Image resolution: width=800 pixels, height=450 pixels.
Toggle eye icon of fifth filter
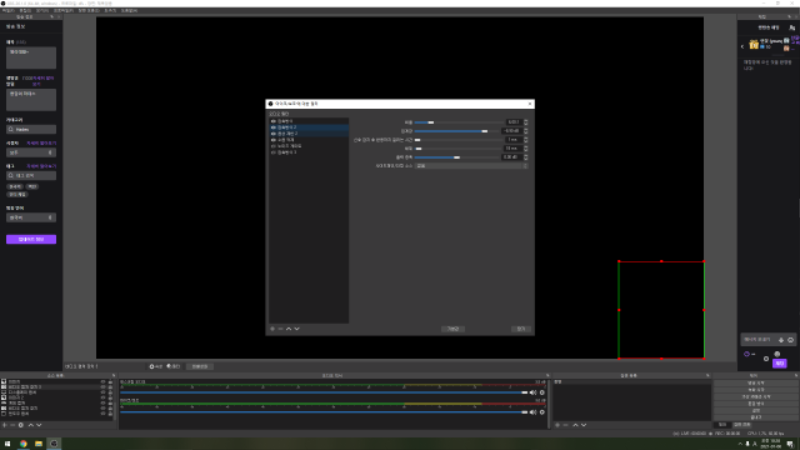pyautogui.click(x=273, y=146)
